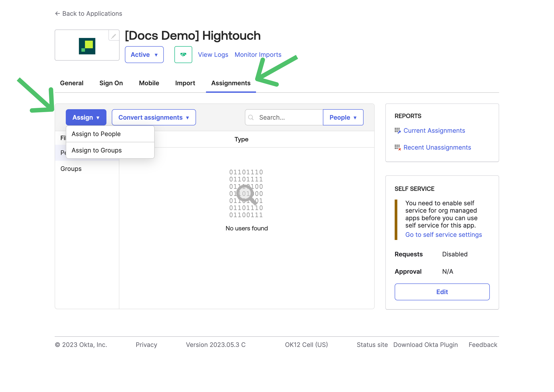Click the OK12 Cell (US) text
The width and height of the screenshot is (554, 392).
click(306, 345)
